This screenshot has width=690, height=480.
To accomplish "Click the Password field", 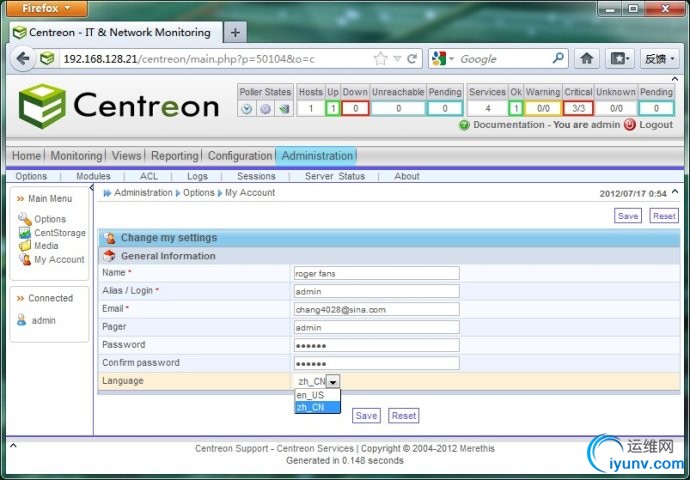I will click(377, 345).
